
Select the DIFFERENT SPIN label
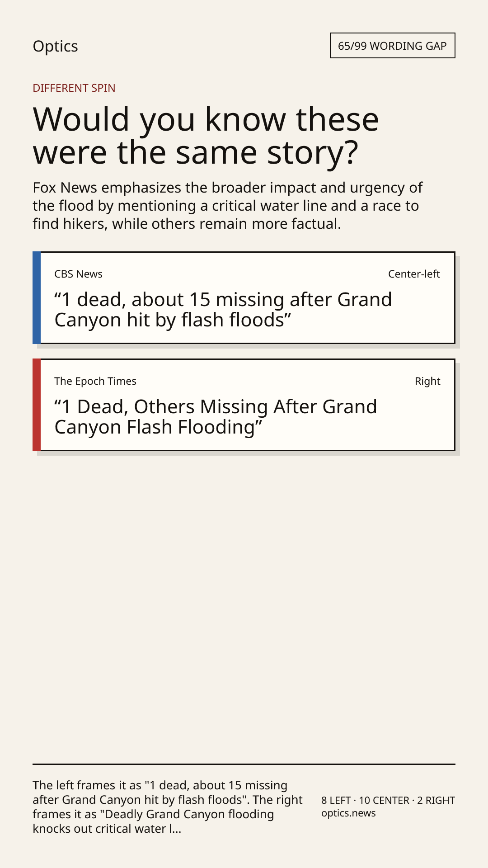point(74,88)
